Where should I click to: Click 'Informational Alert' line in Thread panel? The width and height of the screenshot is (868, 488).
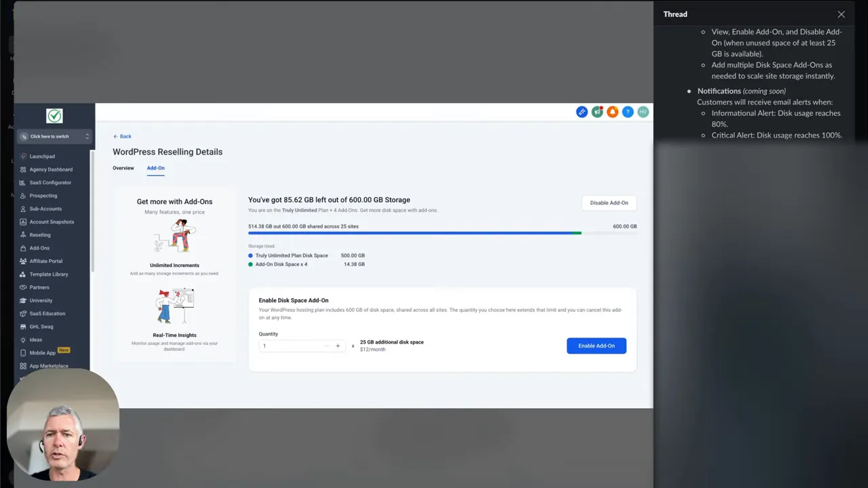click(x=776, y=119)
